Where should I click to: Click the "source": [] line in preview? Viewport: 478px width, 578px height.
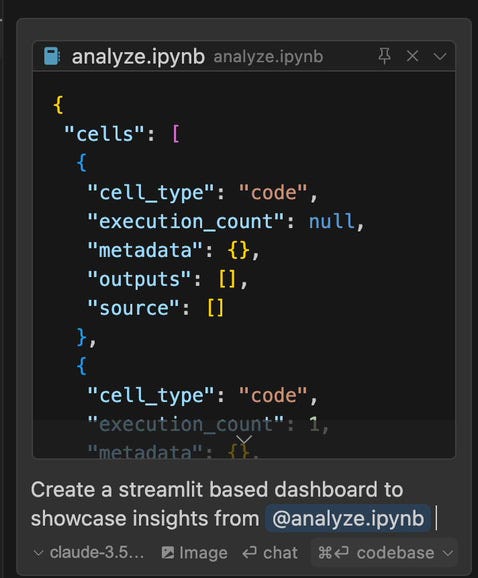pyautogui.click(x=155, y=308)
